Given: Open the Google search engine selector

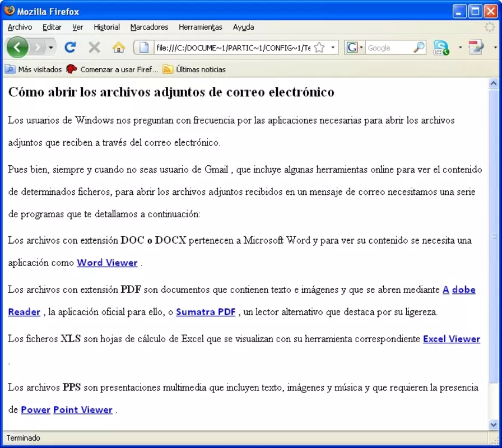Looking at the screenshot, I should 355,48.
